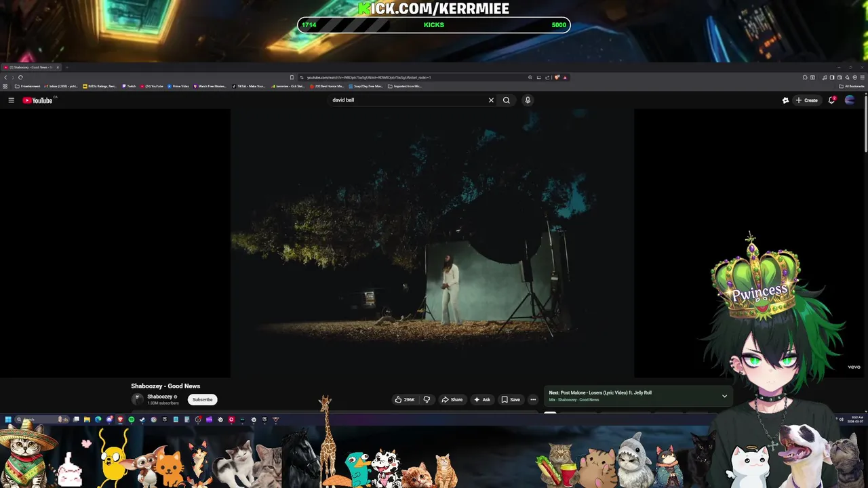This screenshot has width=868, height=488.
Task: Open more actions three-dot menu under video
Action: [533, 400]
